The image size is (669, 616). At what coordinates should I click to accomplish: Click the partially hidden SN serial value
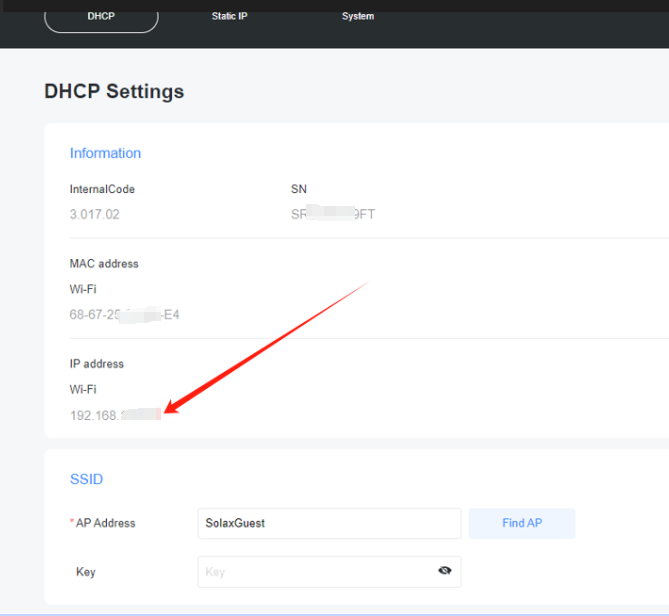[332, 214]
